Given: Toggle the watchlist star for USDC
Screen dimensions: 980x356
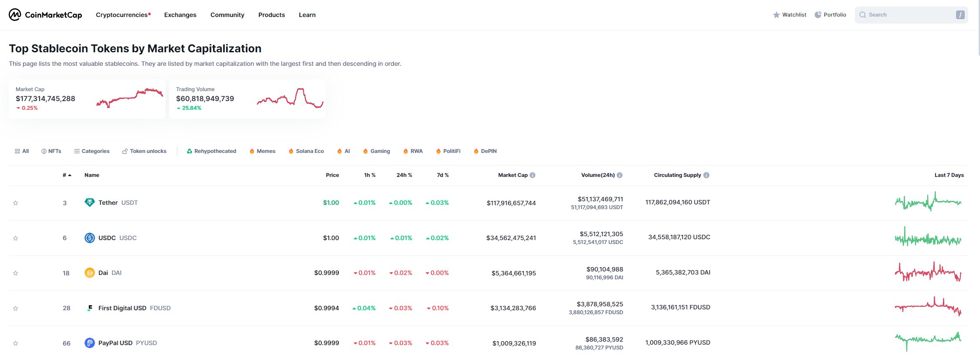Looking at the screenshot, I should pyautogui.click(x=16, y=238).
